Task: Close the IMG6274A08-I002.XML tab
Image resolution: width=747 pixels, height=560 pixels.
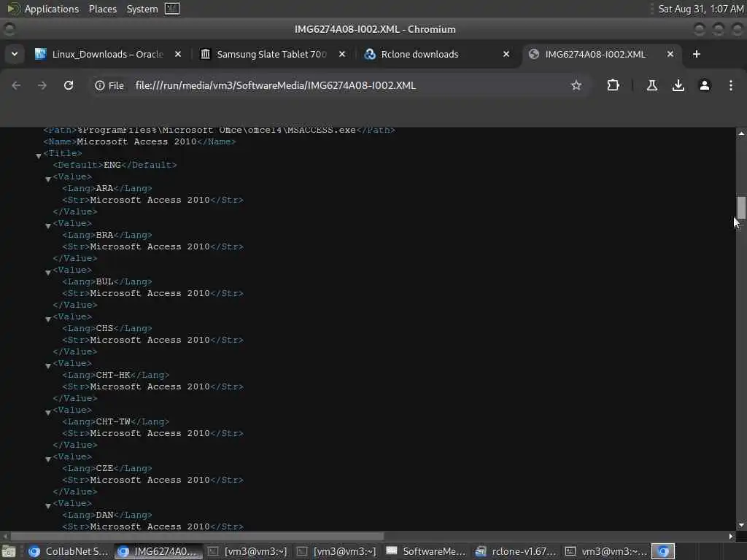Action: [670, 54]
